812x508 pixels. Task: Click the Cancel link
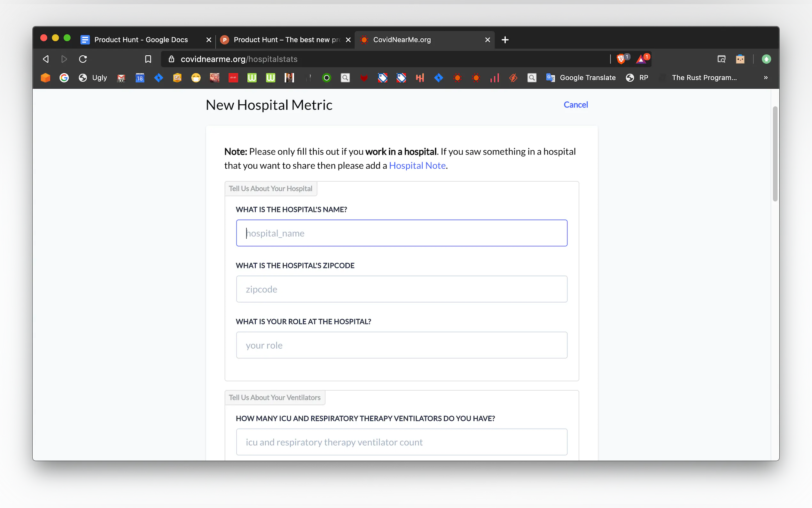[575, 105]
